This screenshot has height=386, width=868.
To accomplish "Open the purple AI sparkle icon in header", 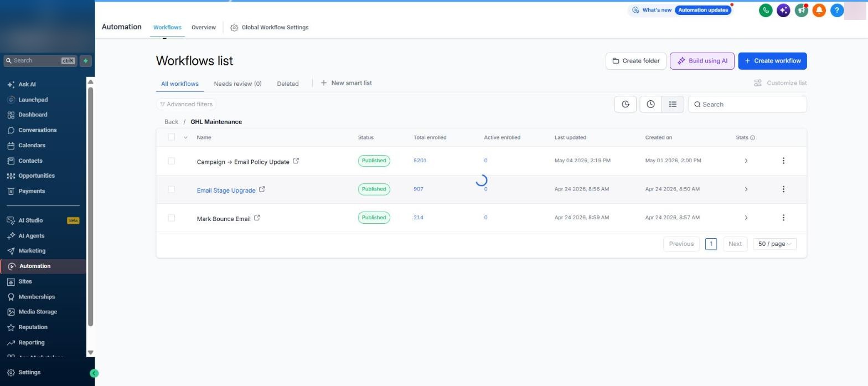I will 783,10.
